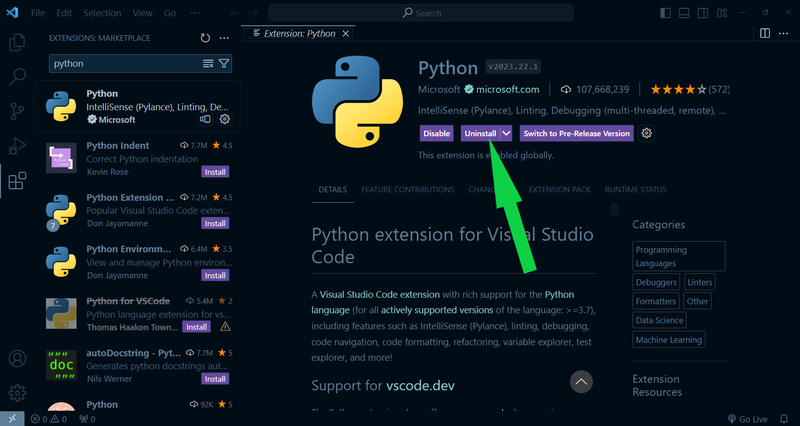Select the Data Science category tag

pyautogui.click(x=659, y=320)
